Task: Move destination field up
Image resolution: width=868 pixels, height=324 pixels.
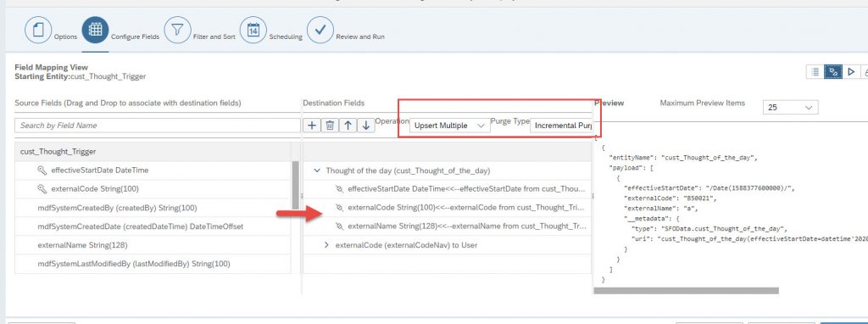Action: [348, 126]
